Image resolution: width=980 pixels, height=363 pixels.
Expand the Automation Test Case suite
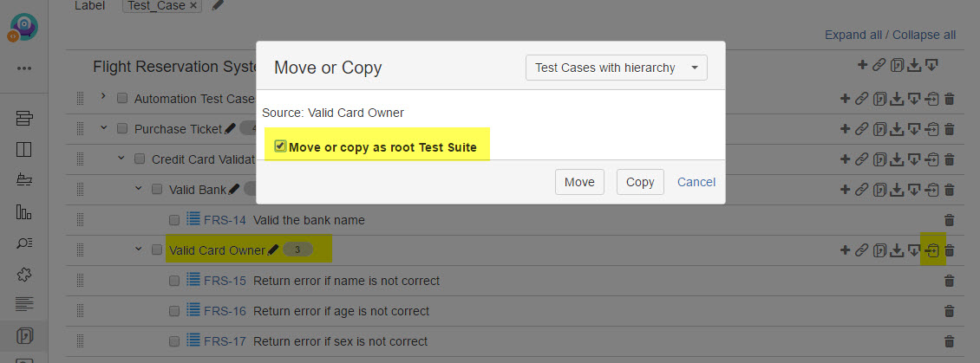coord(102,98)
